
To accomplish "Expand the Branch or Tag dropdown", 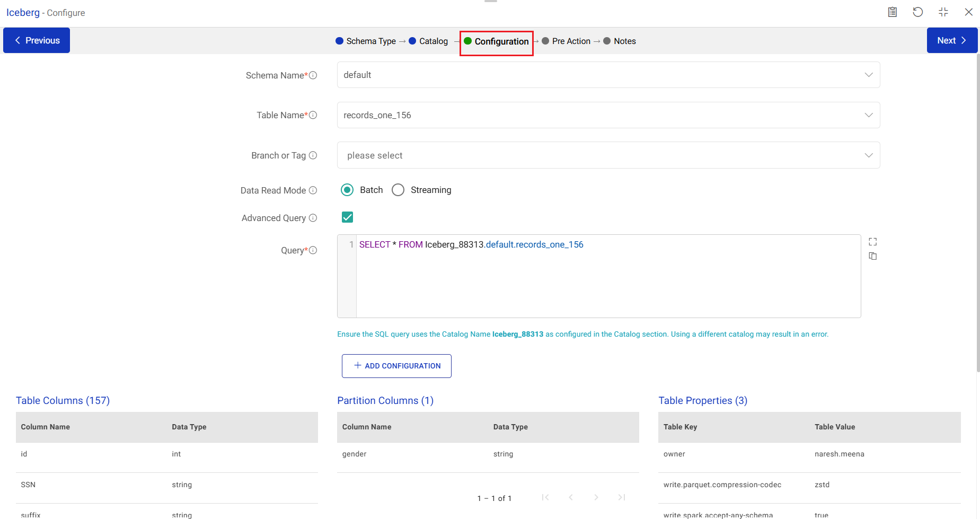I will (x=608, y=155).
